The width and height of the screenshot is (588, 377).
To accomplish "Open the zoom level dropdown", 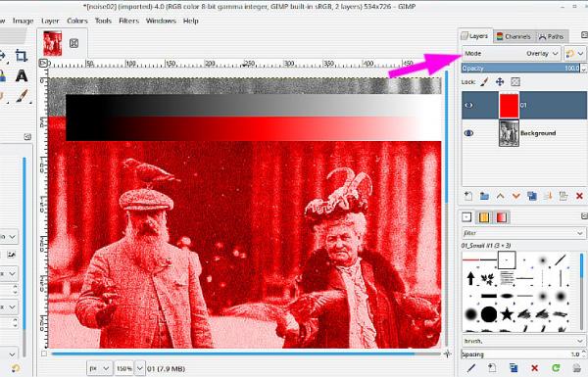I will click(139, 368).
